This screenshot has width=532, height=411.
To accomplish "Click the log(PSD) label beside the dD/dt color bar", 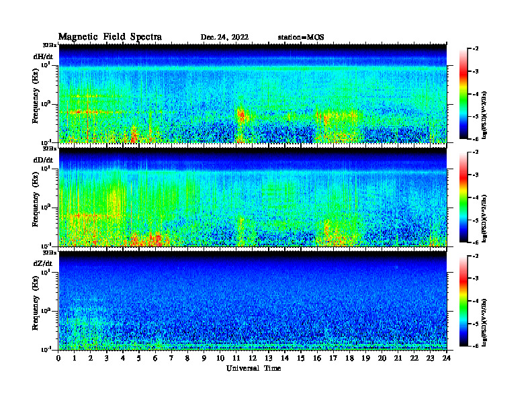I will (x=485, y=218).
